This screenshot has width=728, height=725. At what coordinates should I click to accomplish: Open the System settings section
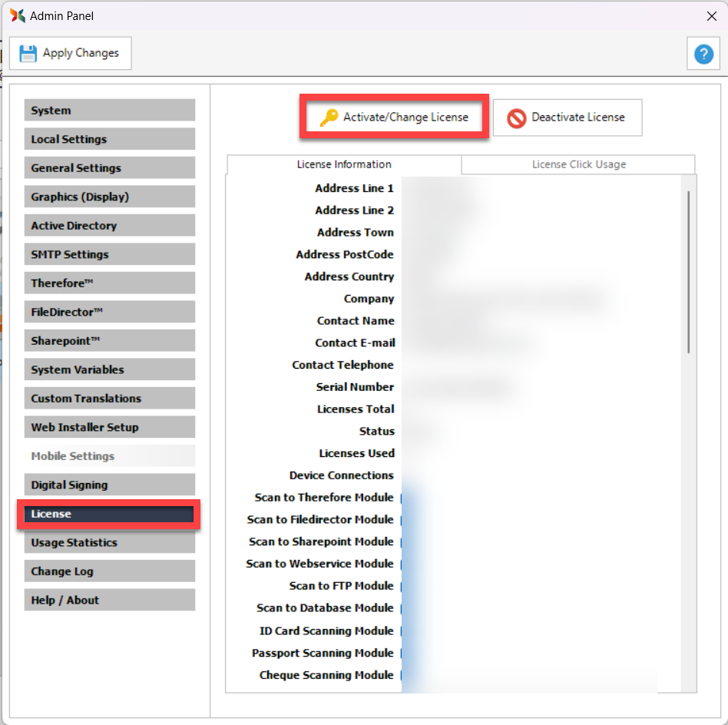point(109,111)
